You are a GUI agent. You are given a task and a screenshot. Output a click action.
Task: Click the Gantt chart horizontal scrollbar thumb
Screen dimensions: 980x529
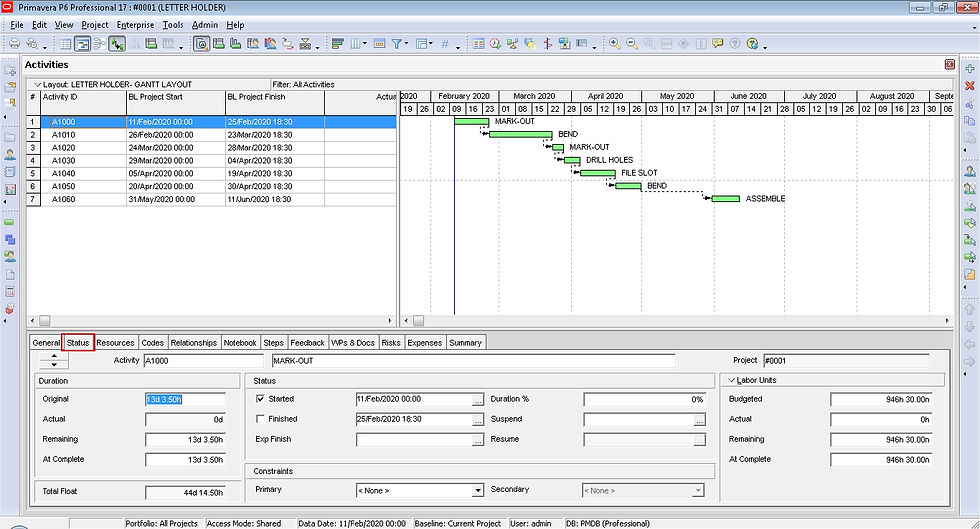pyautogui.click(x=418, y=320)
